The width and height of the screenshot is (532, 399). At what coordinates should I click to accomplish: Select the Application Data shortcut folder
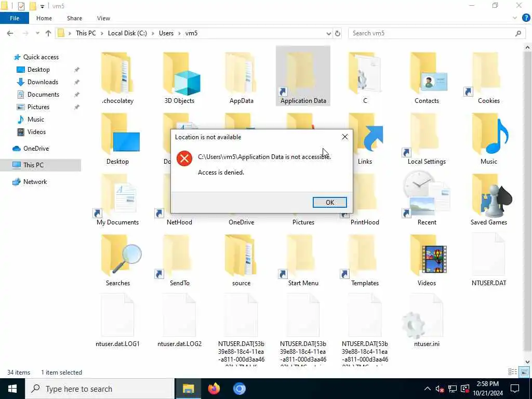[303, 76]
